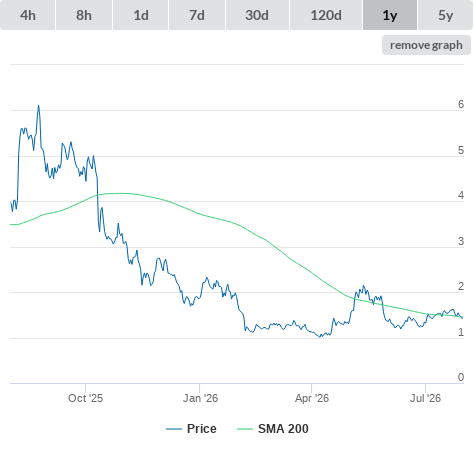The height and width of the screenshot is (455, 474).
Task: Click the green SMA 200 line marker
Action: 245,429
